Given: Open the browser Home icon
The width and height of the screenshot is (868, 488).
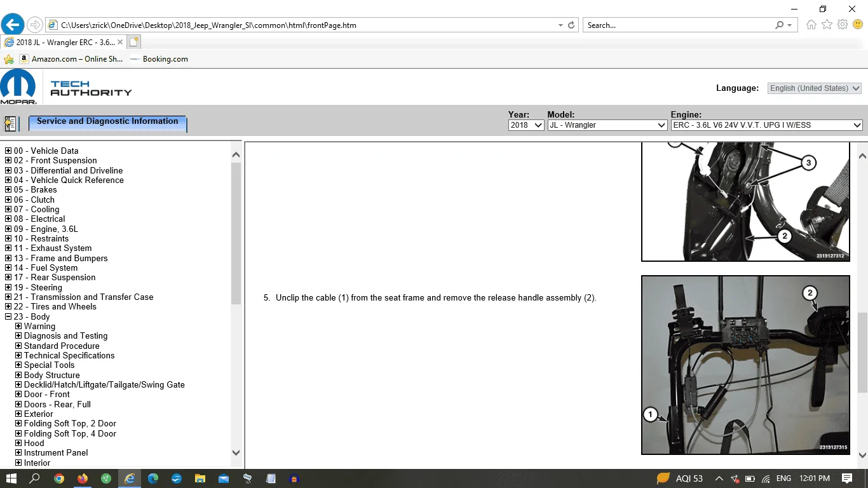Looking at the screenshot, I should (811, 25).
